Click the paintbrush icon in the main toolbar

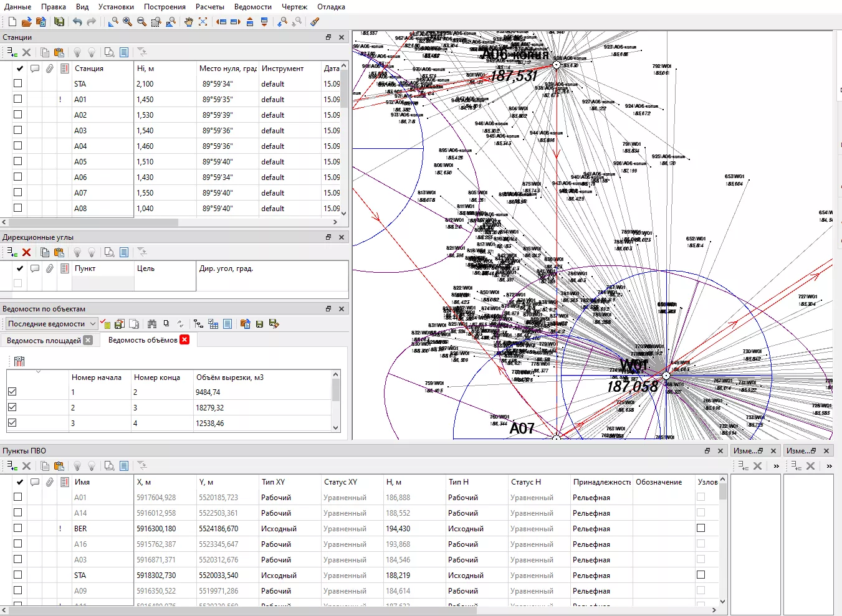pyautogui.click(x=315, y=22)
